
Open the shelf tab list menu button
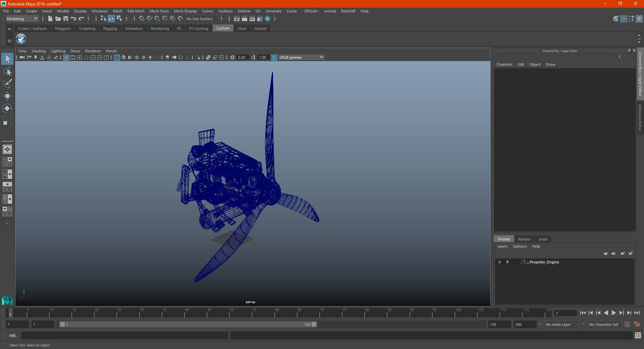[x=9, y=29]
